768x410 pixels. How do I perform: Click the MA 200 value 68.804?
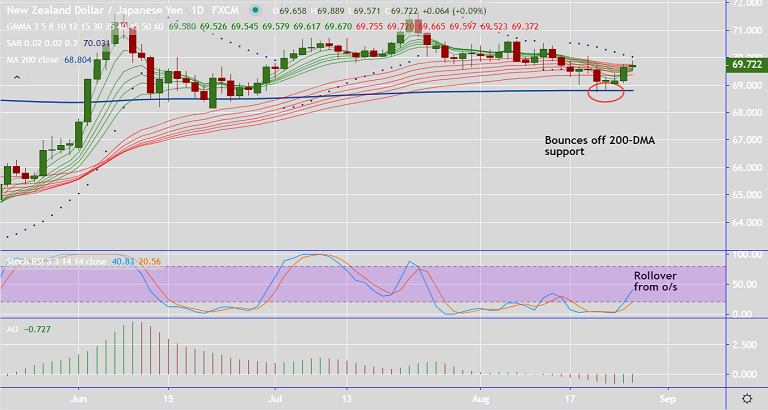pos(78,60)
